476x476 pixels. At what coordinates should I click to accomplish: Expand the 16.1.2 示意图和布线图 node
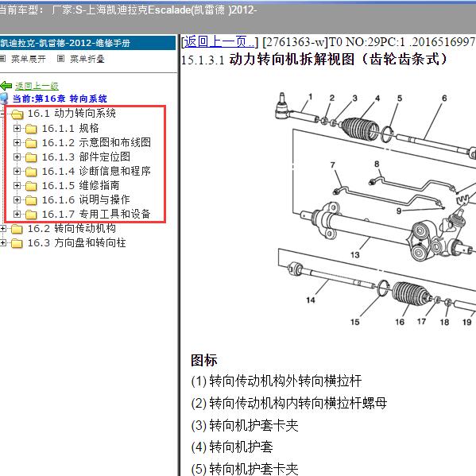coord(17,143)
